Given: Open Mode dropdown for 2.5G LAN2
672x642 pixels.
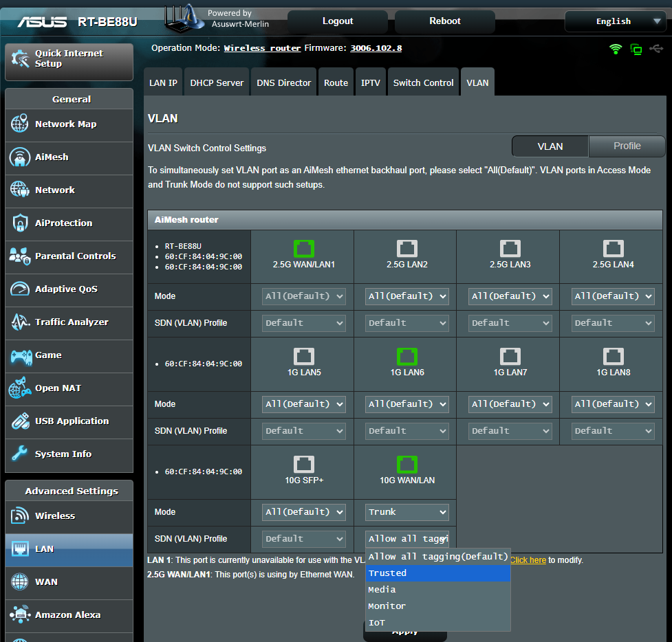Looking at the screenshot, I should coord(407,296).
